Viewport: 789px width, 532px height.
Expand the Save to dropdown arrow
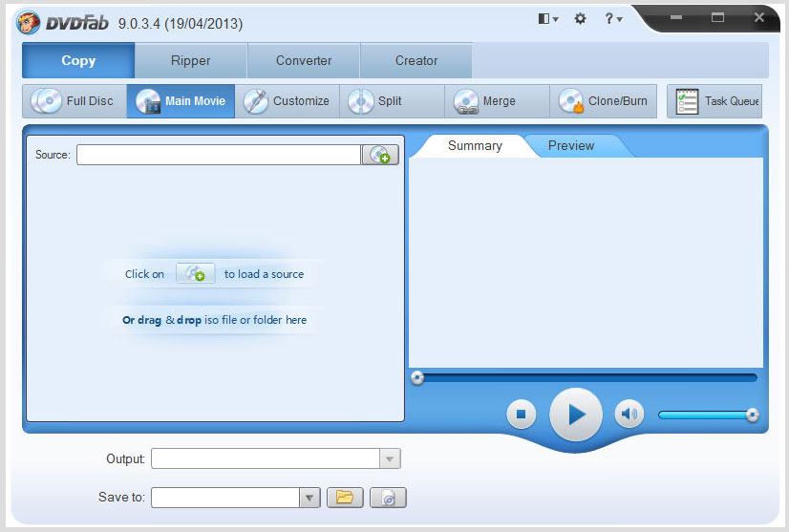coord(309,498)
